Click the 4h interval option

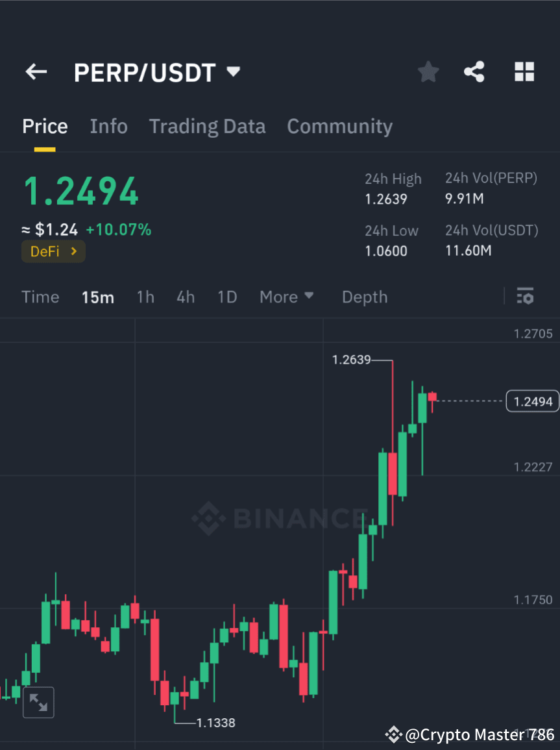point(186,297)
